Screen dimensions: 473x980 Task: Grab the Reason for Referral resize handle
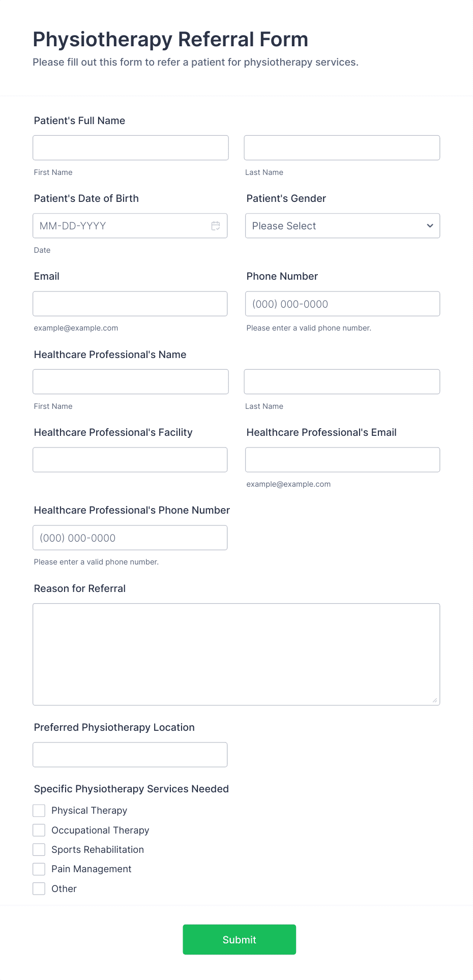coord(435,700)
